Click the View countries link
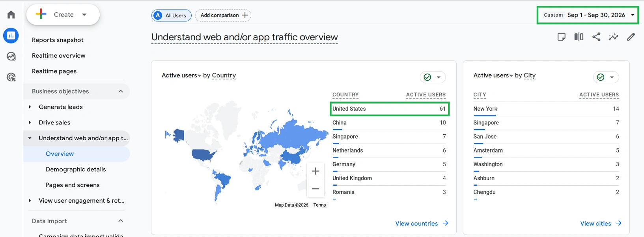The image size is (644, 237). click(422, 224)
